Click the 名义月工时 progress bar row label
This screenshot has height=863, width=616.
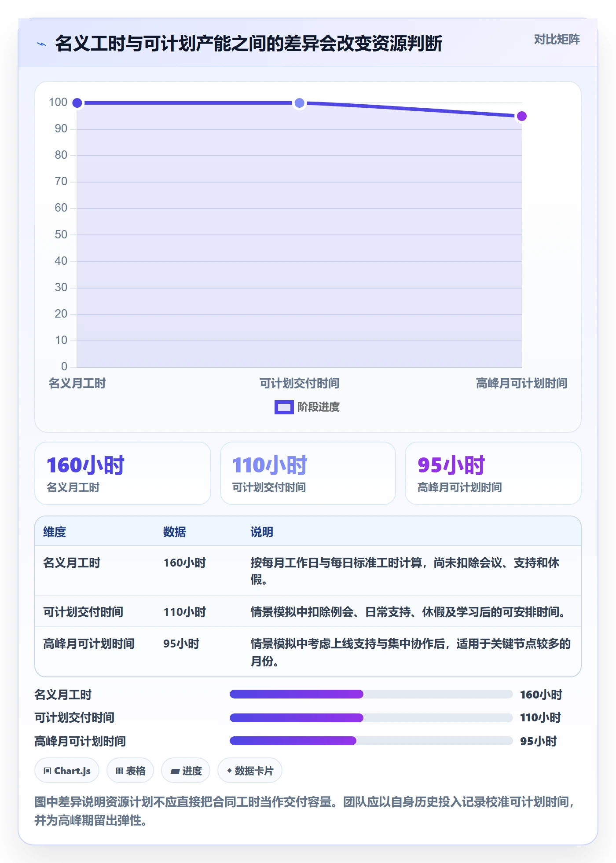[63, 695]
